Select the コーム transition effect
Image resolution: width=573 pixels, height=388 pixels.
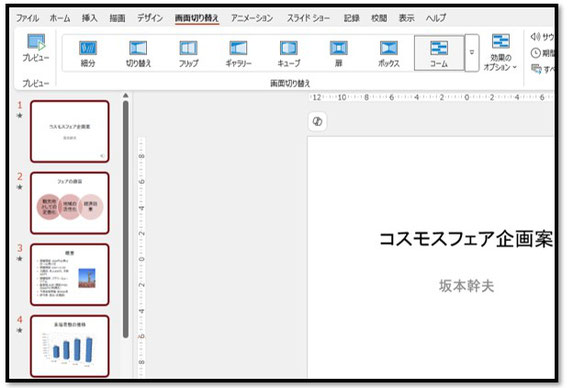coord(439,53)
